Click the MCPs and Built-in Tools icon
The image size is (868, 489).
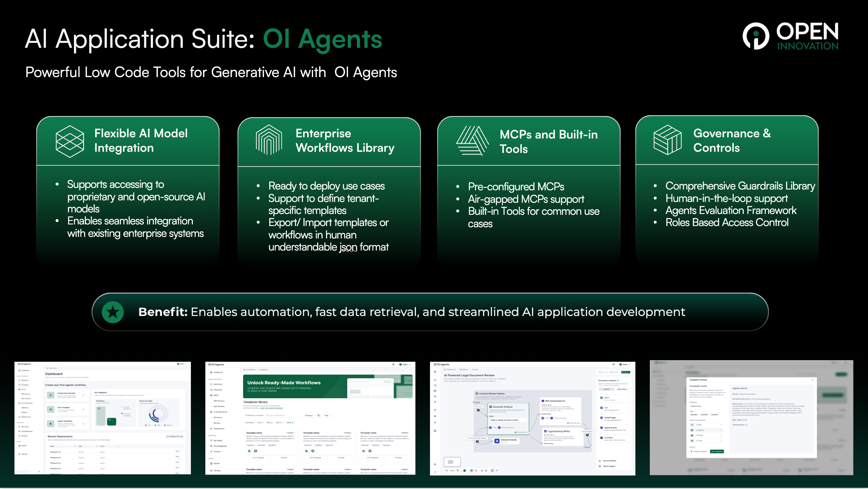pos(472,141)
